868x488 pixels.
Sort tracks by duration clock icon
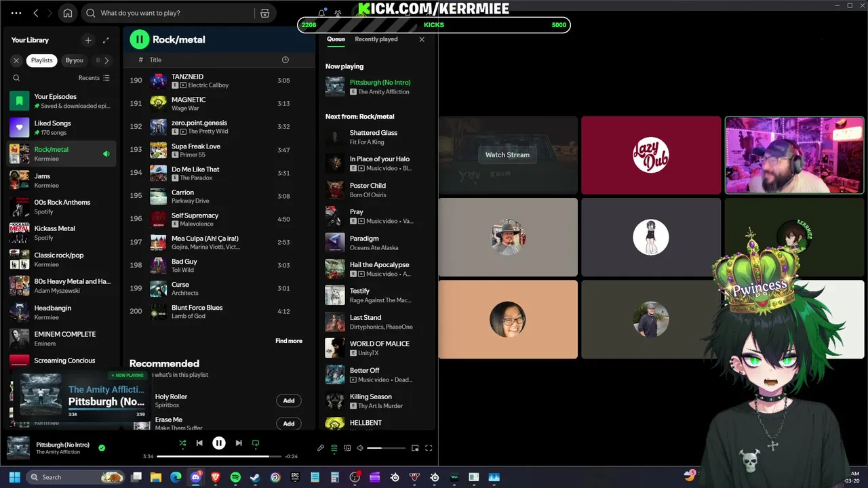click(285, 60)
